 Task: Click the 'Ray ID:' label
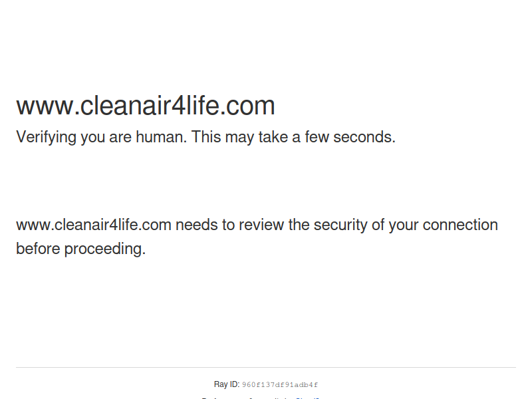tap(227, 384)
